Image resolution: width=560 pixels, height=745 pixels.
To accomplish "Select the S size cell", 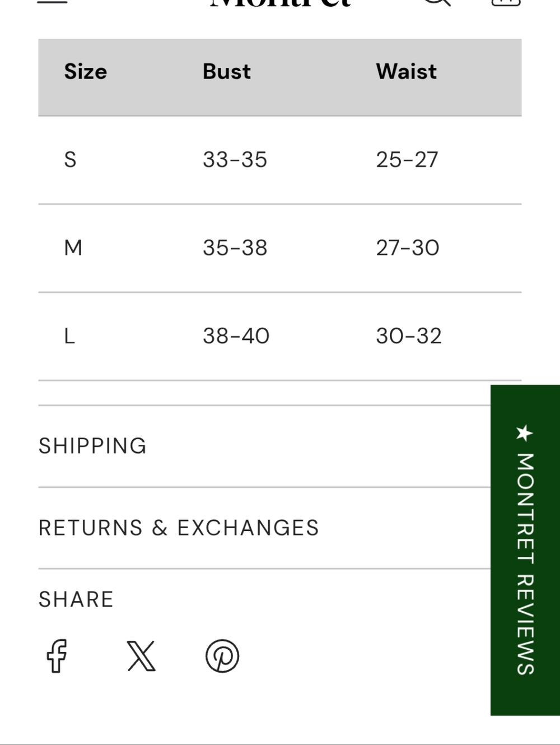I will tap(70, 160).
